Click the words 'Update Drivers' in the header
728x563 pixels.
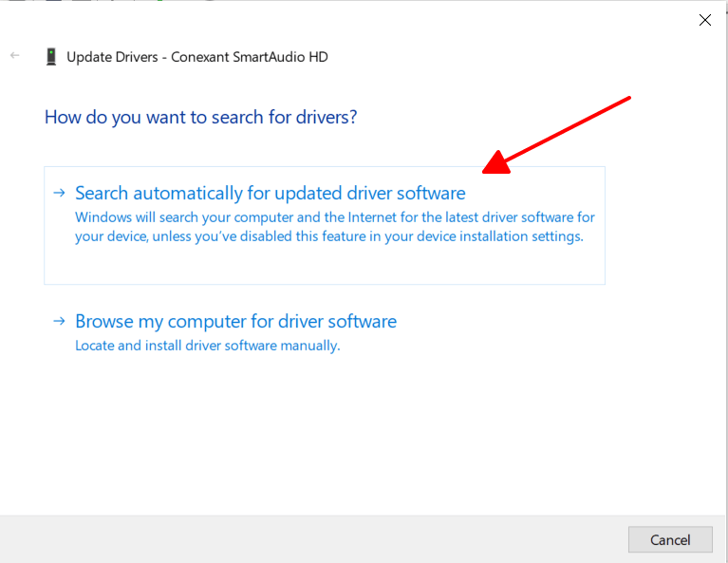pyautogui.click(x=112, y=57)
